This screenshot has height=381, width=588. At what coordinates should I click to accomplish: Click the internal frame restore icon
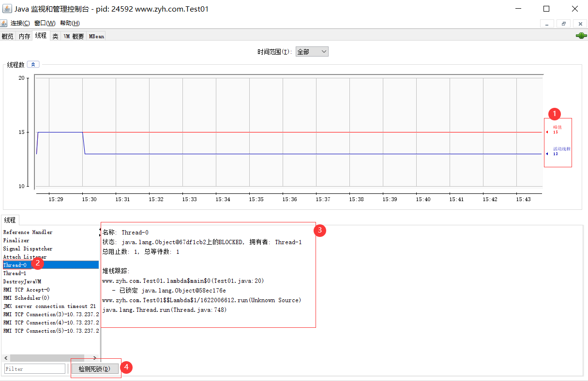click(x=563, y=23)
